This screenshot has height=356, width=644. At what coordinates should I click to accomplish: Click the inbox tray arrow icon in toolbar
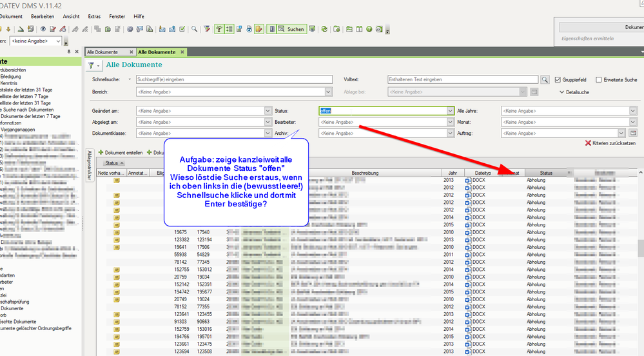point(162,29)
